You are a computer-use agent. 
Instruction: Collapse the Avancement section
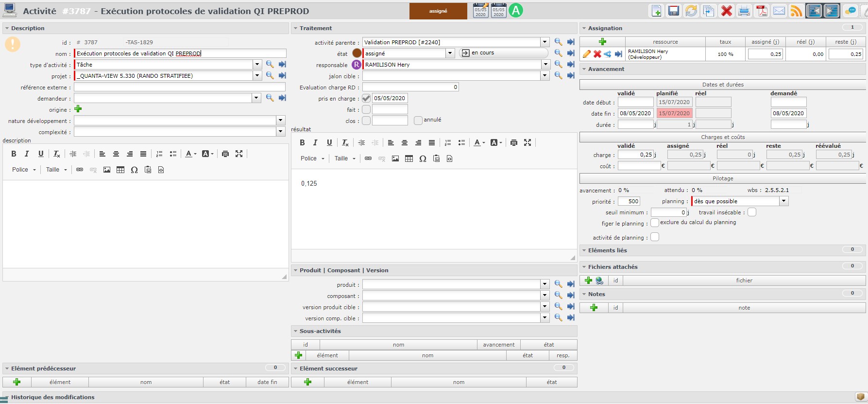584,69
